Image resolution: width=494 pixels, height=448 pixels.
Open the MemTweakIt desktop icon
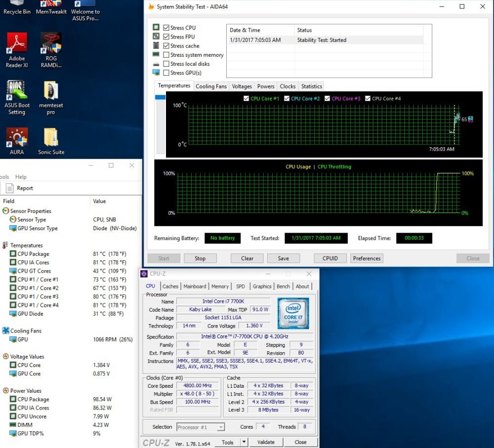51,7
